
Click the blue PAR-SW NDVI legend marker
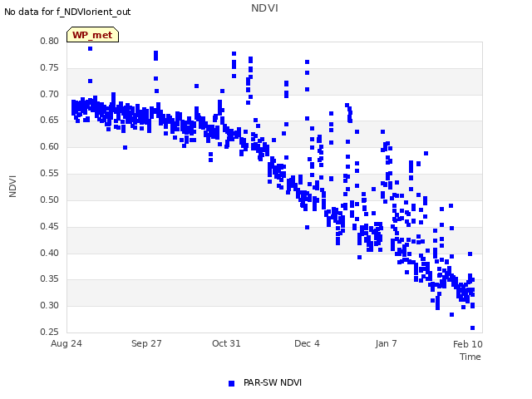pyautogui.click(x=231, y=383)
